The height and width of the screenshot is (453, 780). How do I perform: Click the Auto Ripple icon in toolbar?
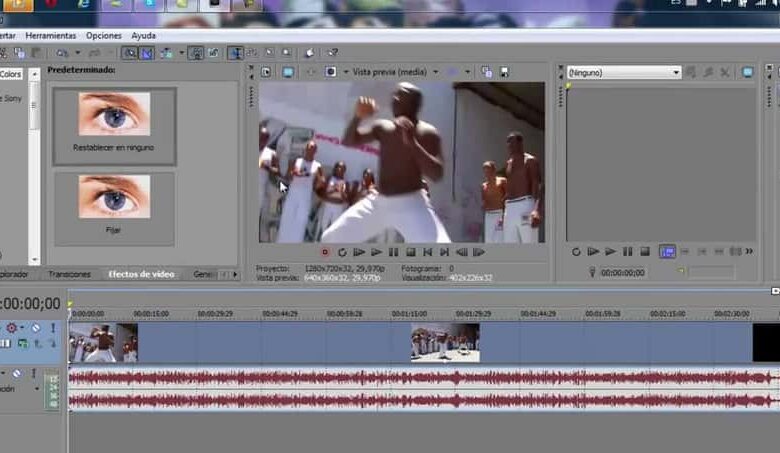point(166,53)
